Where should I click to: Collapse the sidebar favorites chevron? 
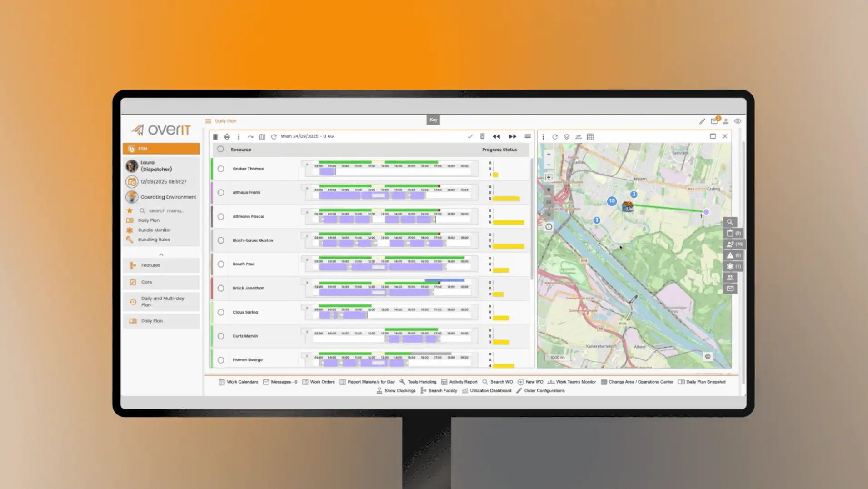(x=161, y=254)
